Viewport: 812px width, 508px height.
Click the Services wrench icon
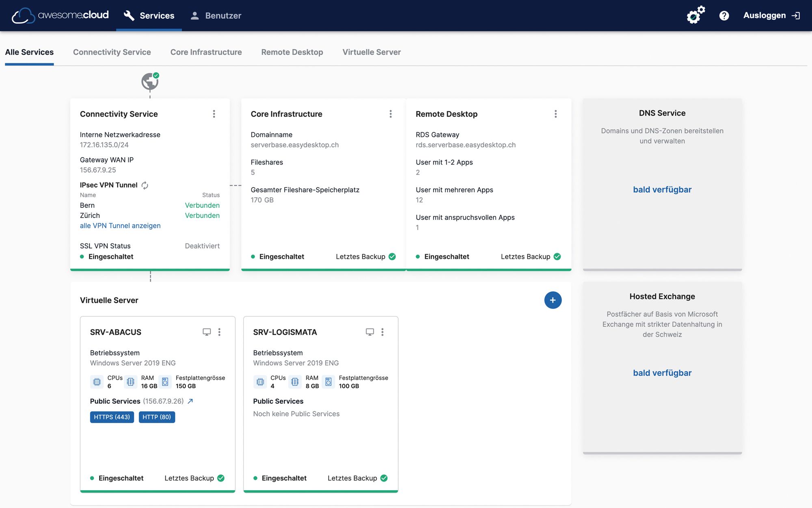(x=129, y=15)
